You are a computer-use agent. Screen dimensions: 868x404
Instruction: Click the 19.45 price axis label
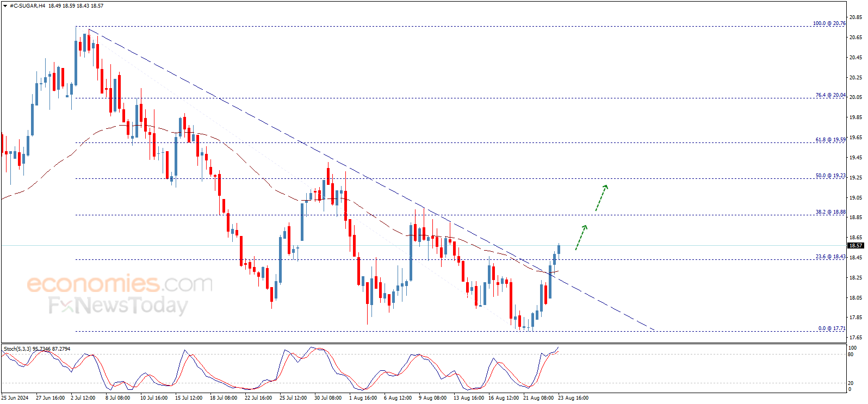click(x=855, y=158)
